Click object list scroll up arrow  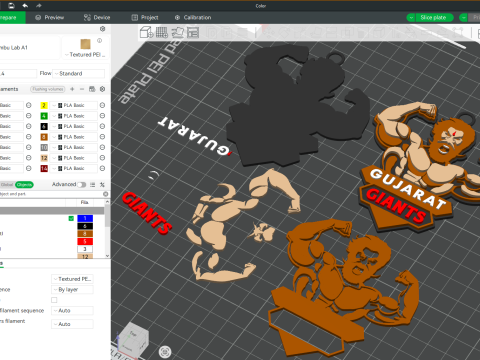point(107,202)
